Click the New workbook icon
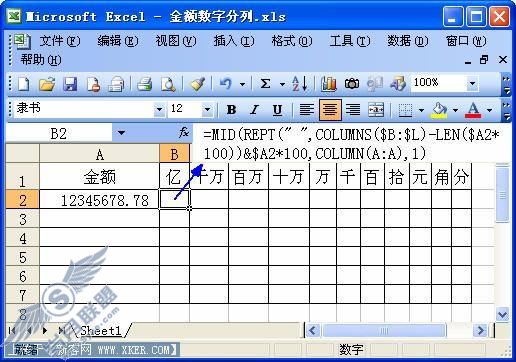516x362 pixels. pyautogui.click(x=23, y=84)
